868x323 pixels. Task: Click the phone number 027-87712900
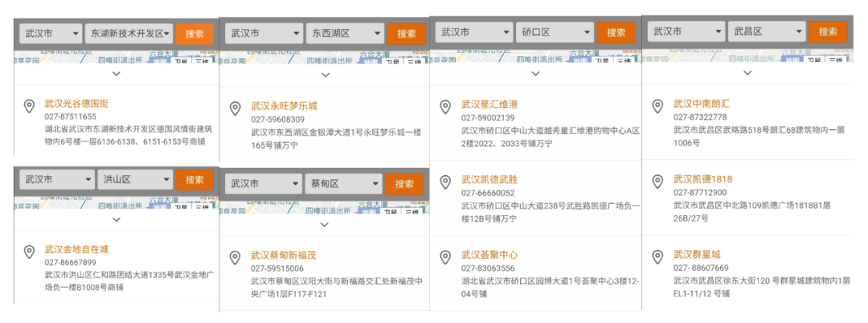click(700, 193)
